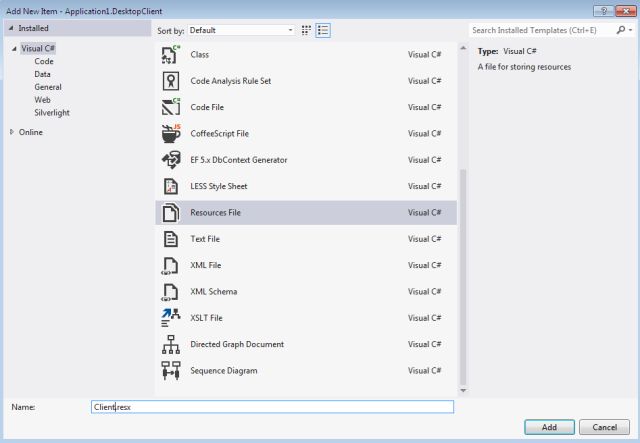The image size is (640, 443).
Task: Click the Add button
Action: 549,427
